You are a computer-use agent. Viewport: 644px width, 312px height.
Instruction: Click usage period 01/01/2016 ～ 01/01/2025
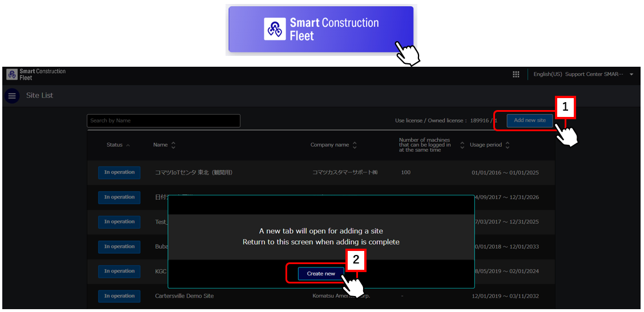click(x=505, y=172)
